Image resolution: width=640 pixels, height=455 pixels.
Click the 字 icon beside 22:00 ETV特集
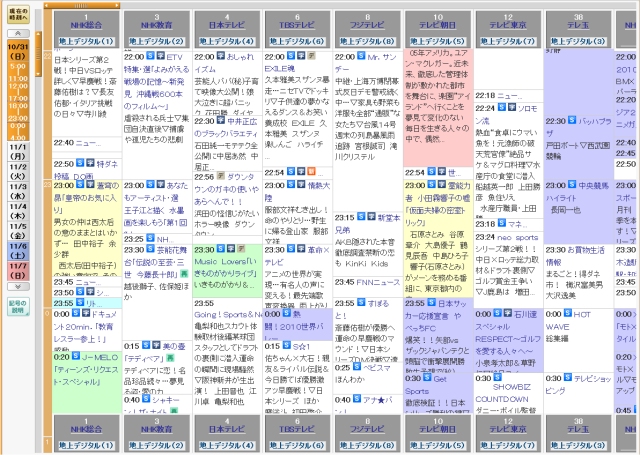tap(160, 55)
